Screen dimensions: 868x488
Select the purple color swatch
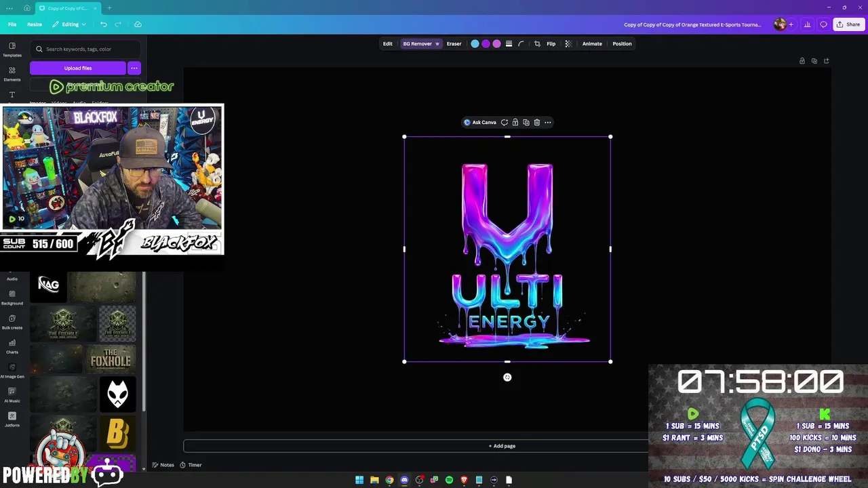[486, 44]
